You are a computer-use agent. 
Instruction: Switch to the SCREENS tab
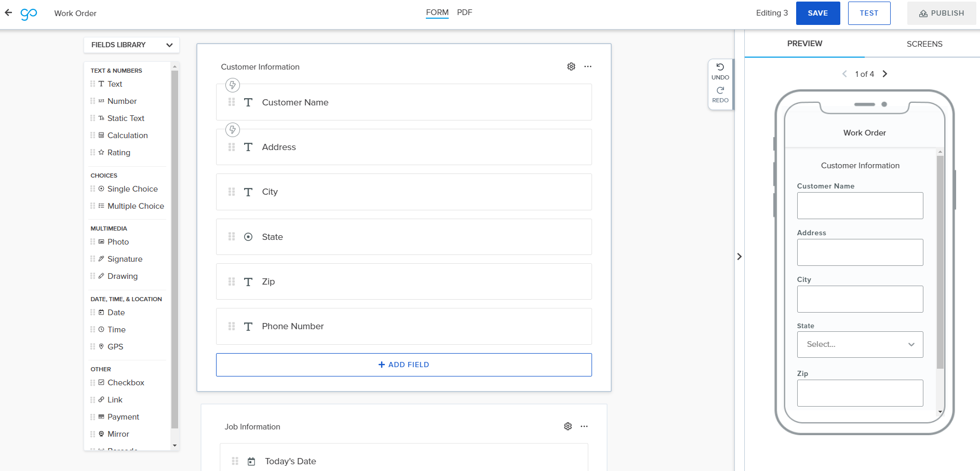click(x=924, y=44)
